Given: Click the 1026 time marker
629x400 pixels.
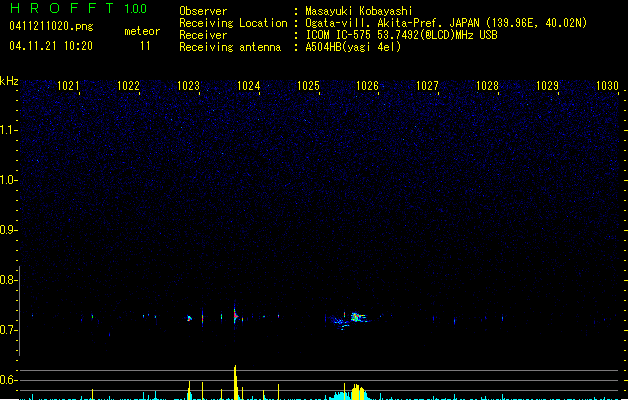Looking at the screenshot, I should [x=367, y=86].
